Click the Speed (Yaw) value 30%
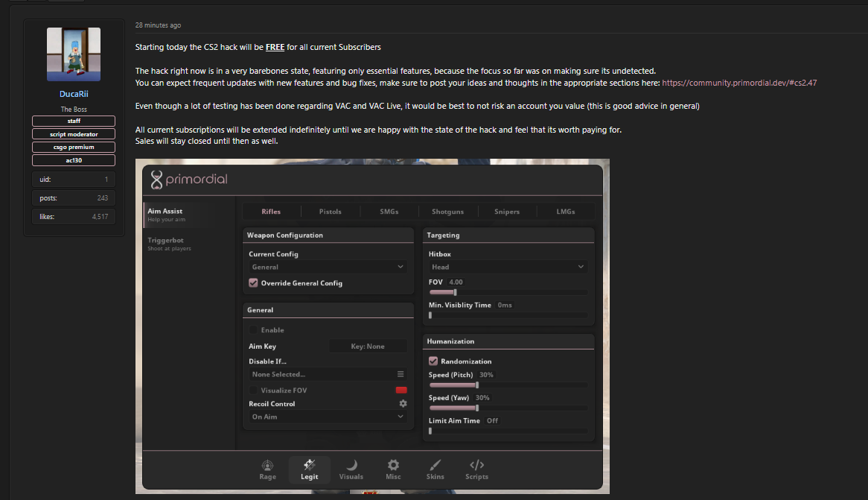 482,397
